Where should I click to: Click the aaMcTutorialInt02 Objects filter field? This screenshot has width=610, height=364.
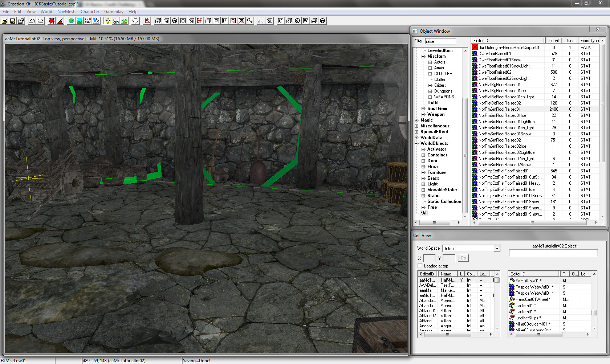[553, 253]
